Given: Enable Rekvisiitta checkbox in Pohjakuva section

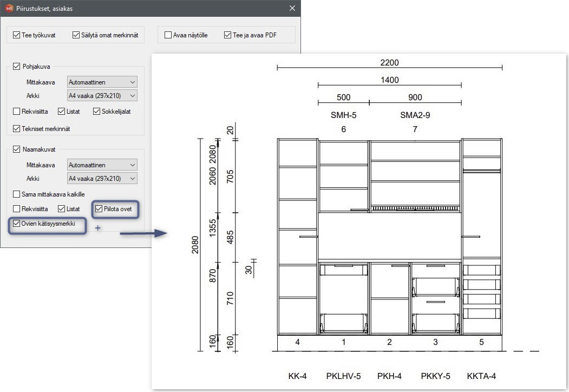Looking at the screenshot, I should pyautogui.click(x=17, y=112).
